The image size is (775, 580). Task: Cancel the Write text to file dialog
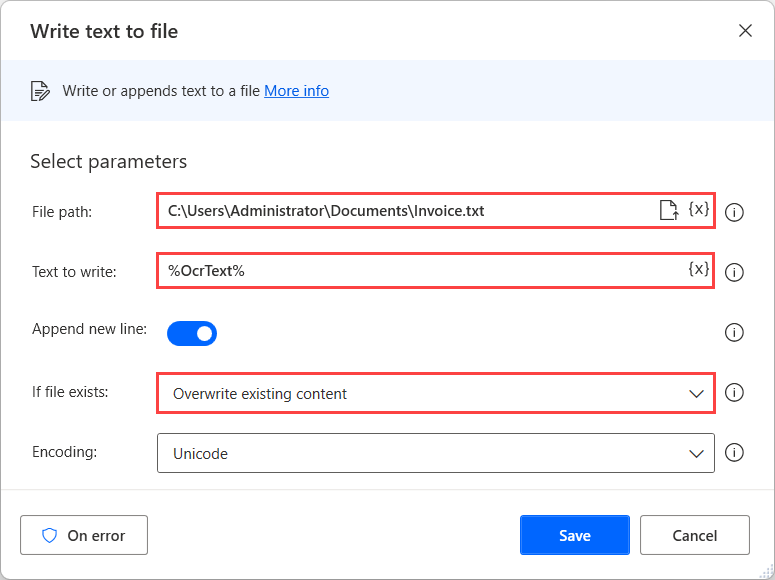pos(694,535)
